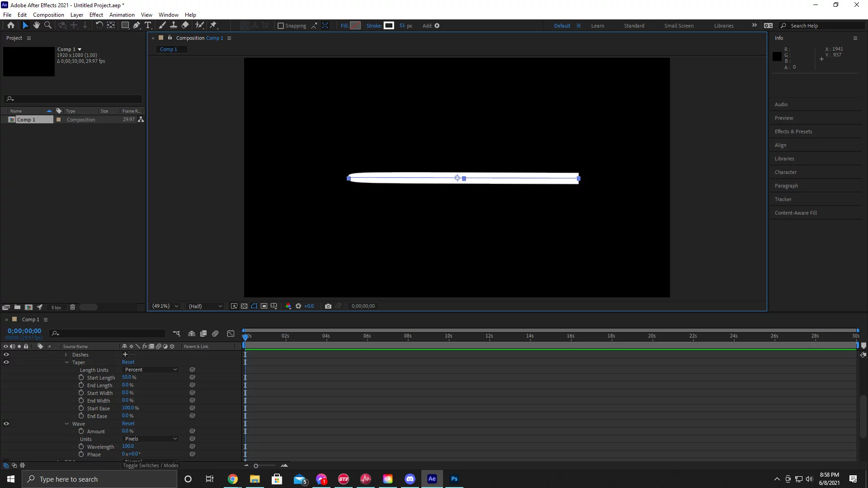Enable Motion Blur for timeline layers
This screenshot has height=488, width=868.
tap(215, 334)
